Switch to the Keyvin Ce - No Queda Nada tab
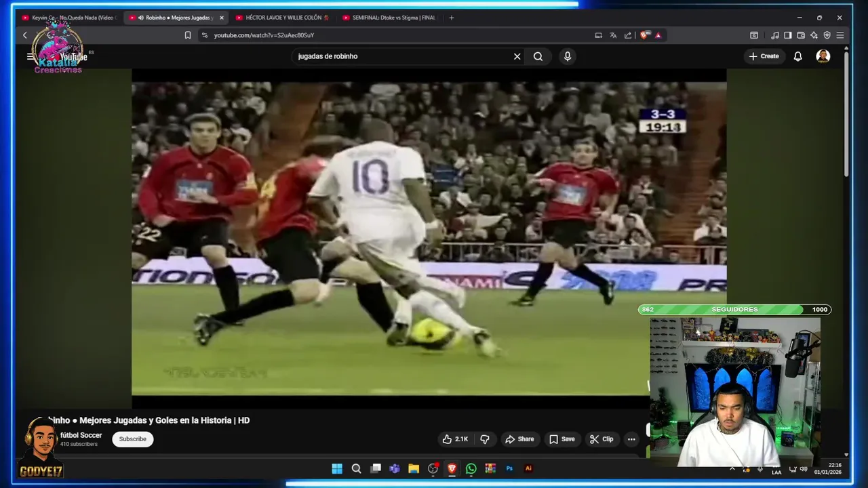 70,18
